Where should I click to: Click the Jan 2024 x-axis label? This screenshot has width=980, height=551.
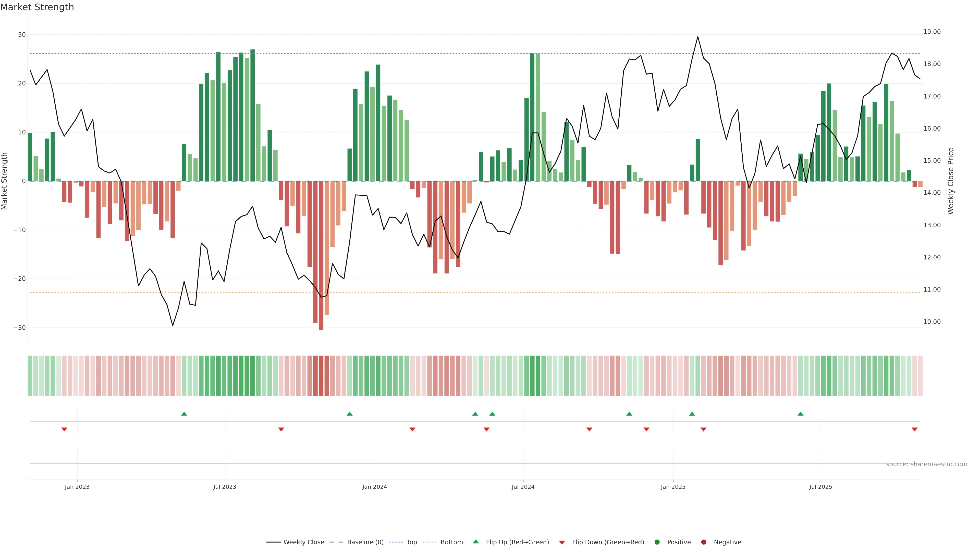point(374,487)
